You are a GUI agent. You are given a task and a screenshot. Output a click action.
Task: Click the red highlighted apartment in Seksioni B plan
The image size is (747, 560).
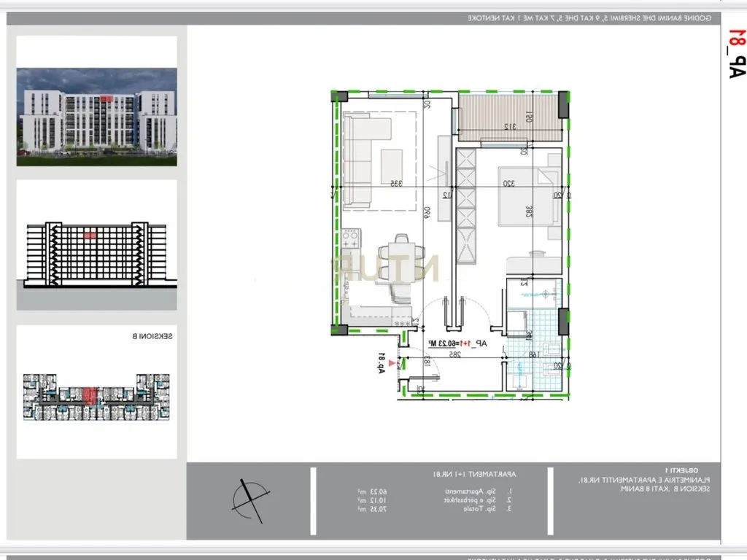(90, 395)
